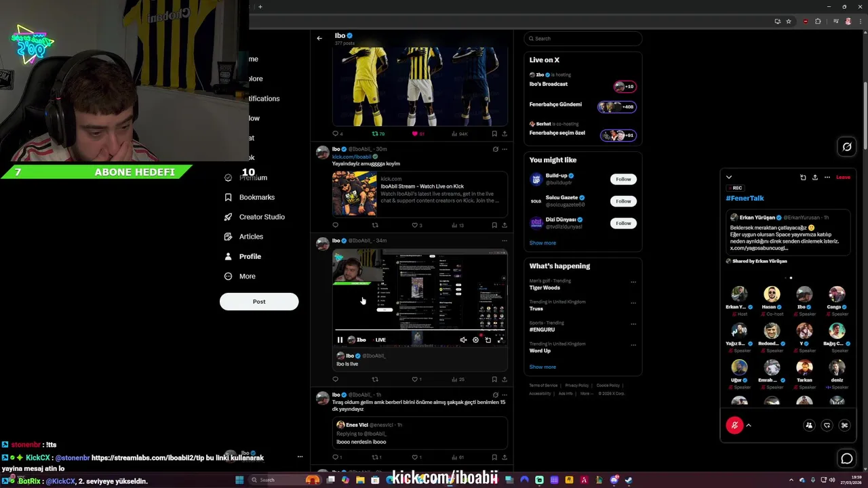
Task: Share the 'Ibo is live' post
Action: click(504, 380)
